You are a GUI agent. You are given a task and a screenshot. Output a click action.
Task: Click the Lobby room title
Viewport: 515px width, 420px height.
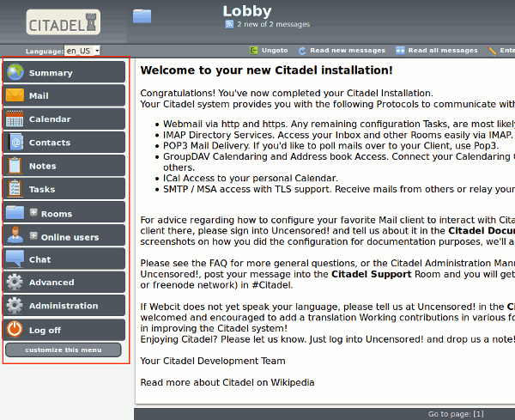(247, 11)
